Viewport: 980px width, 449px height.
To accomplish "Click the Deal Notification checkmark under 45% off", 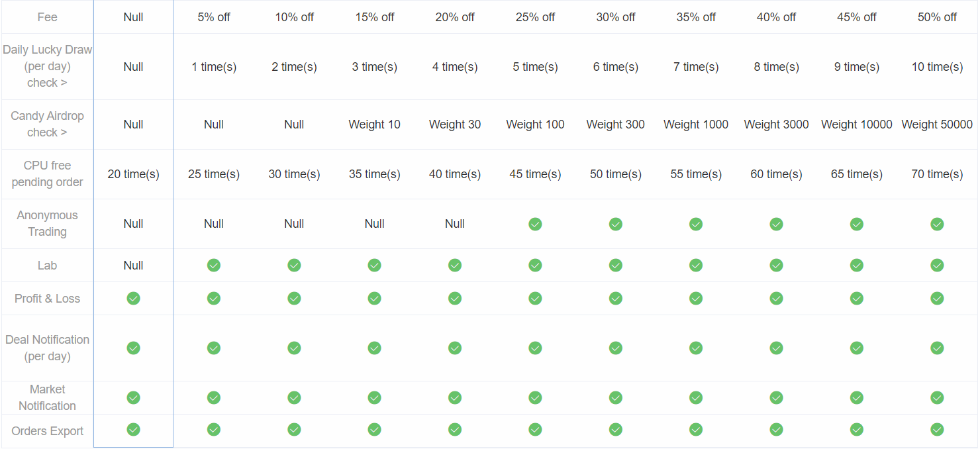I will click(x=857, y=348).
